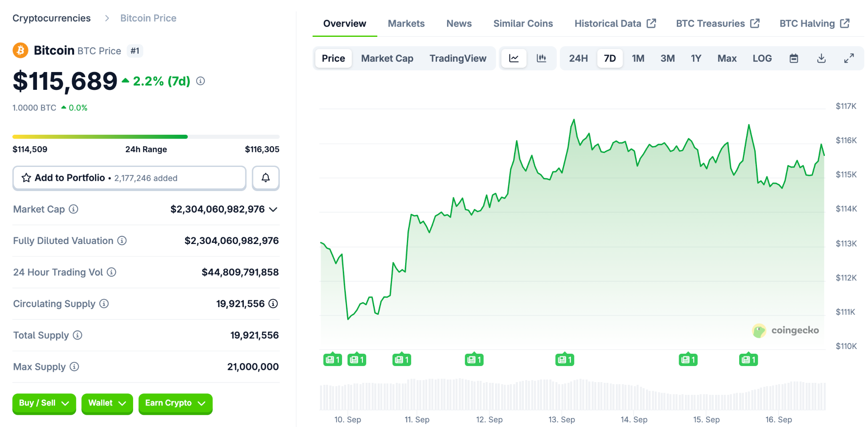868x427 pixels.
Task: Click the volume bars below chart
Action: pos(573,395)
